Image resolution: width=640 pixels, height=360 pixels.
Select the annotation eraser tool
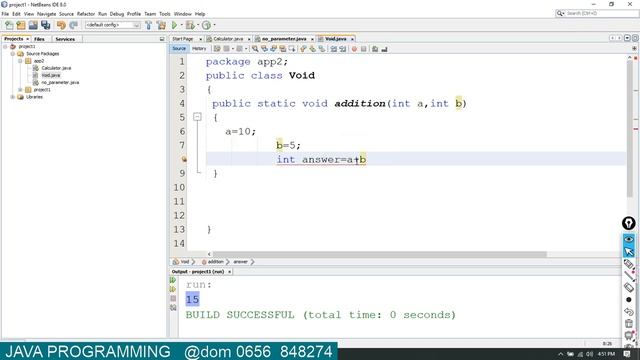629,287
